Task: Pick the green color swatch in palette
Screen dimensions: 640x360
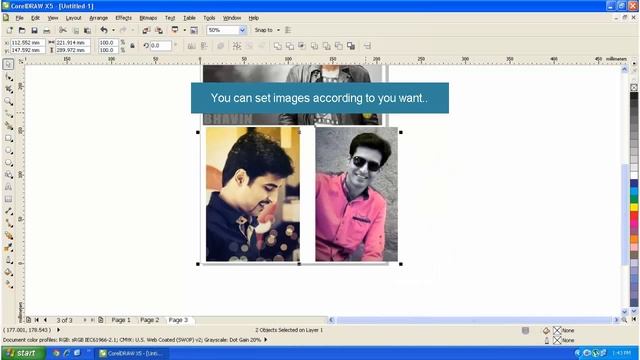Action: [634, 199]
